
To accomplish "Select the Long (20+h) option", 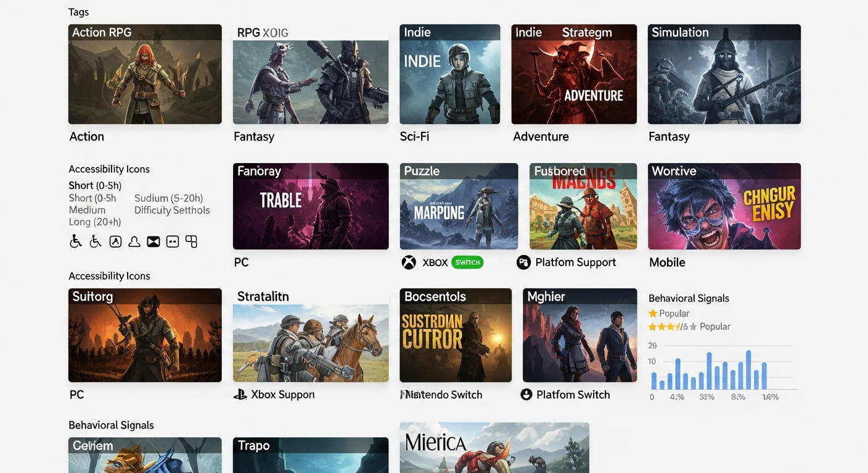I will (95, 222).
